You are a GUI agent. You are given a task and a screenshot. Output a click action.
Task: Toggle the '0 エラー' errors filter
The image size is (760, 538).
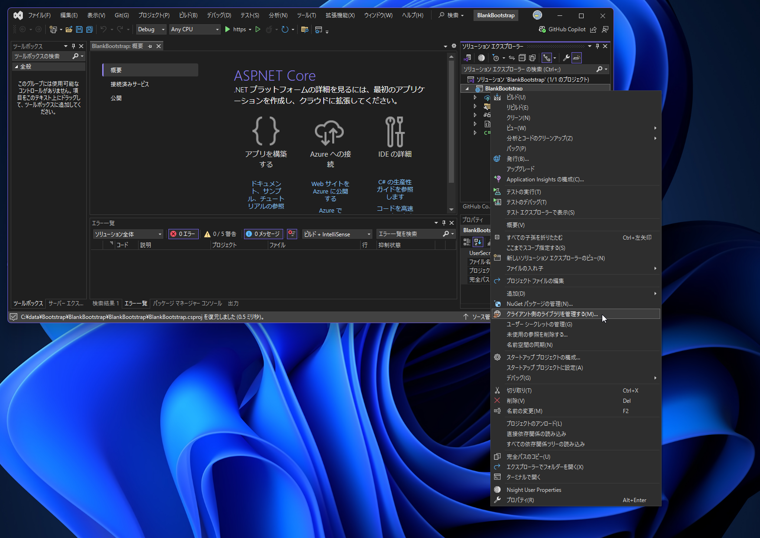[x=183, y=234]
